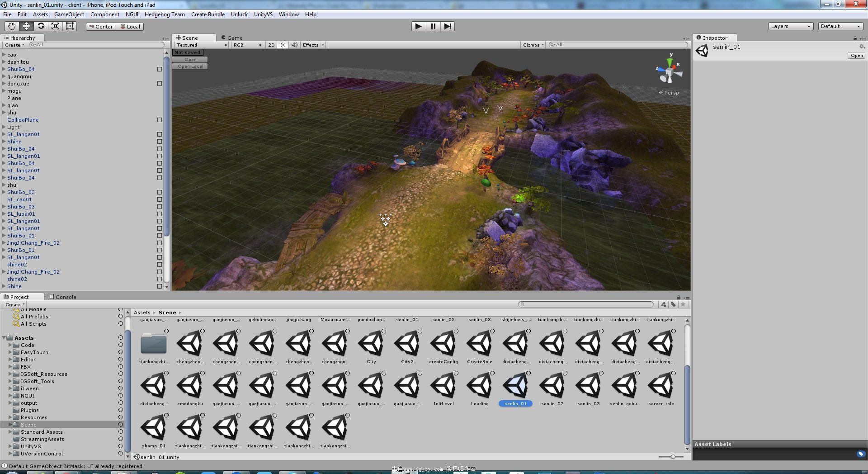Click the Scene view search field

click(x=618, y=45)
